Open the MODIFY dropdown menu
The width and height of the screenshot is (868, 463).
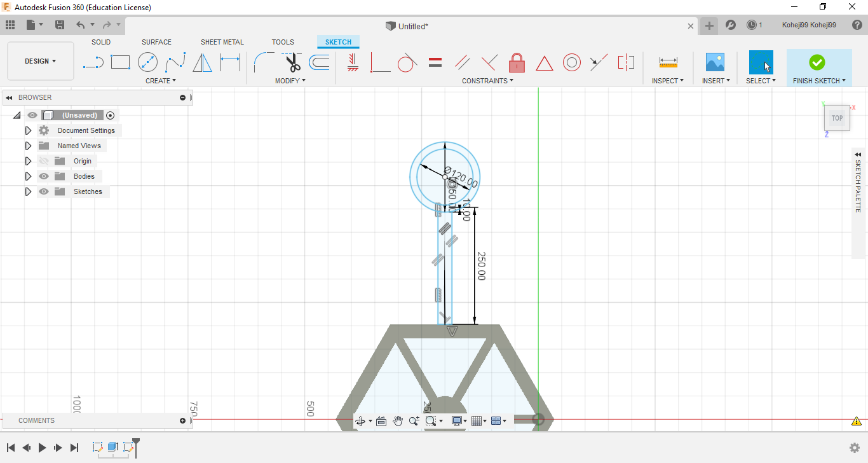(290, 81)
